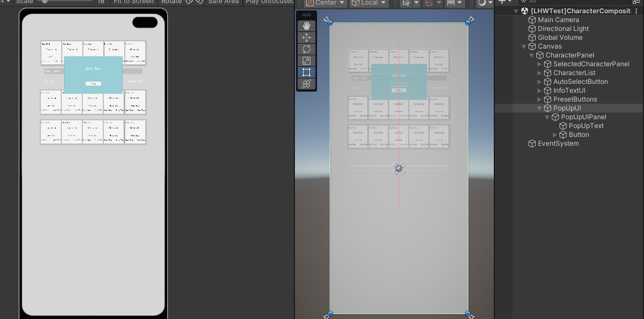Click the Button object cube icon
The height and width of the screenshot is (319, 644).
click(x=563, y=135)
